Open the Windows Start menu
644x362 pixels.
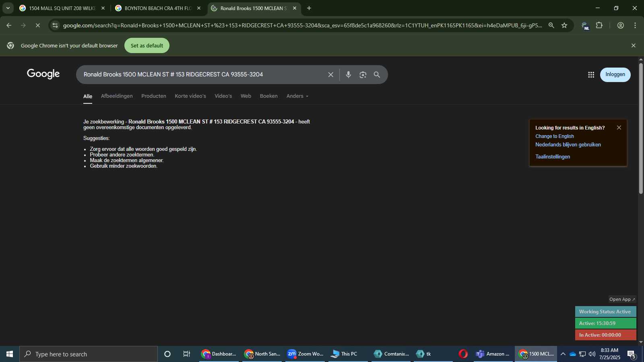click(10, 354)
